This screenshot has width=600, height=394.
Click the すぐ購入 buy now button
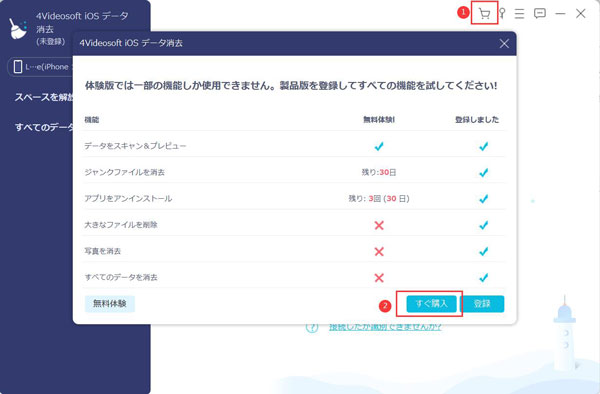(x=431, y=304)
